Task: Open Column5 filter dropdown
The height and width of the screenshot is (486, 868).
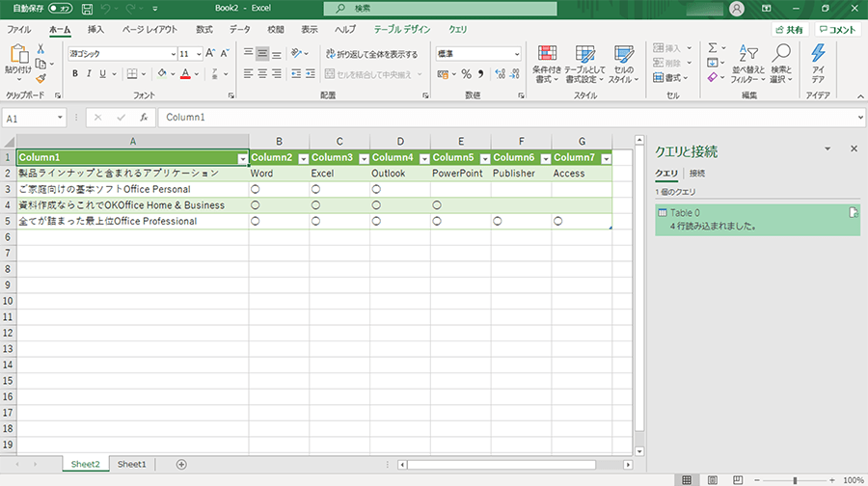Action: 485,159
